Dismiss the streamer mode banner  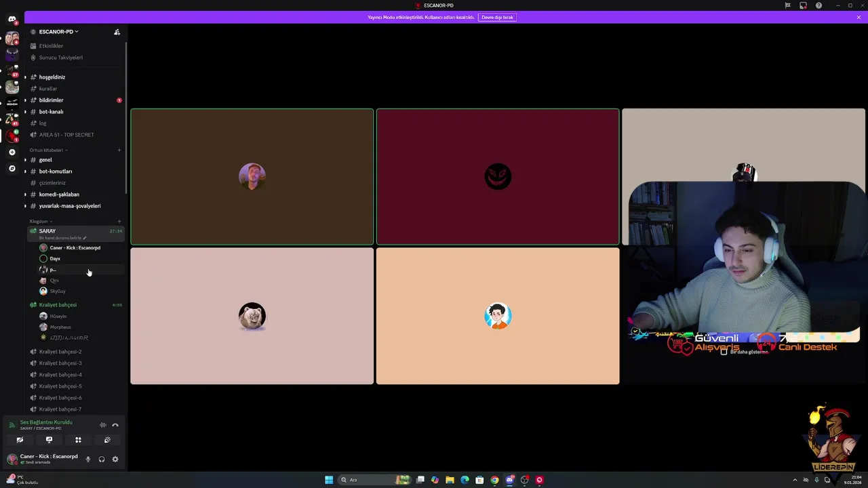click(x=859, y=17)
